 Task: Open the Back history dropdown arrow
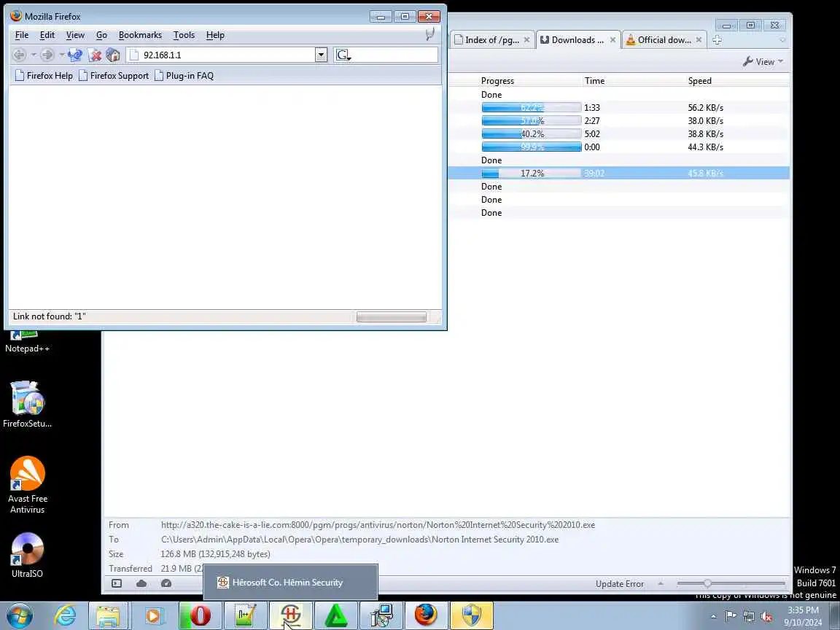point(34,55)
